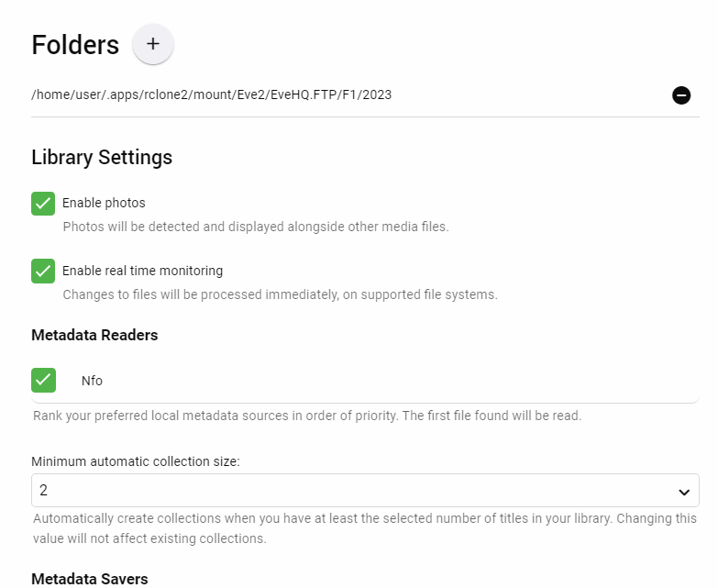Click the Enable photos label text

coord(104,203)
